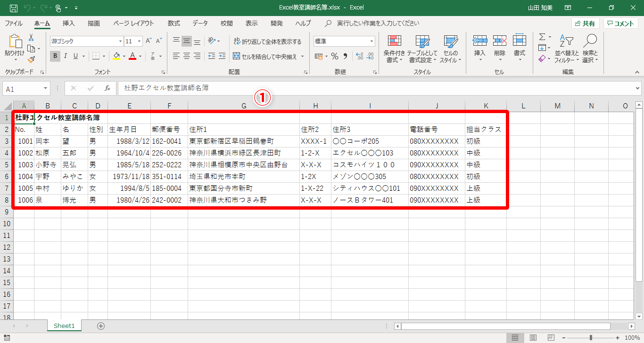Align text to top of cell

tap(176, 41)
